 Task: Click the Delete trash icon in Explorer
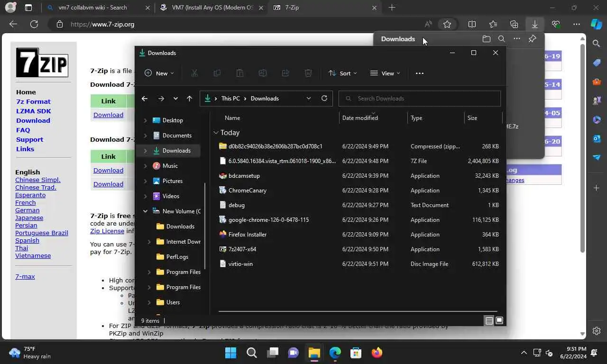click(x=308, y=73)
